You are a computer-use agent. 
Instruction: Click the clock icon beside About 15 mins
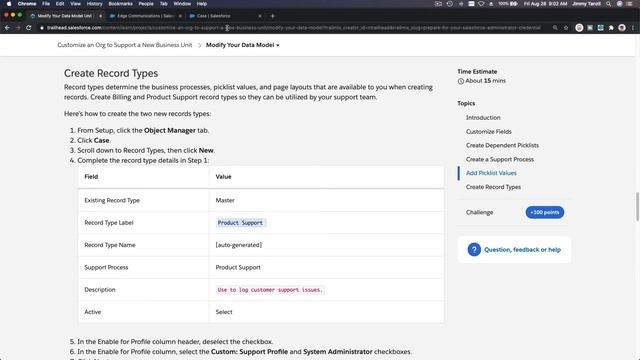pos(461,81)
